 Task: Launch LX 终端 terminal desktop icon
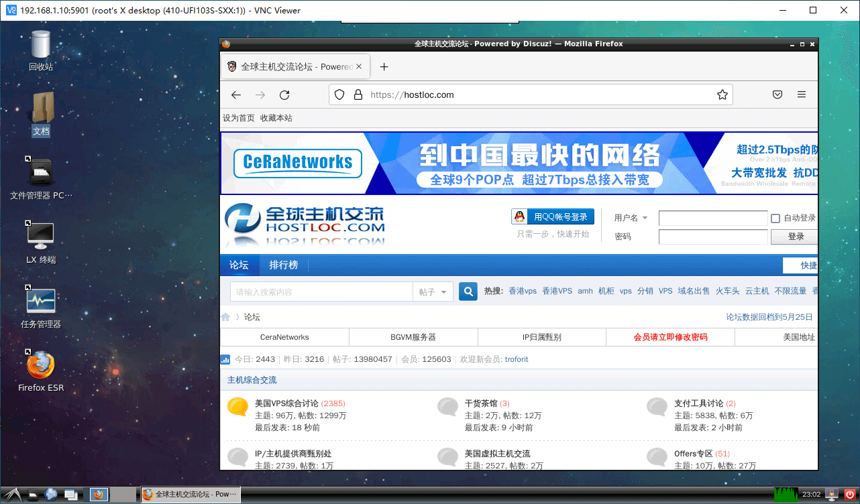point(41,236)
